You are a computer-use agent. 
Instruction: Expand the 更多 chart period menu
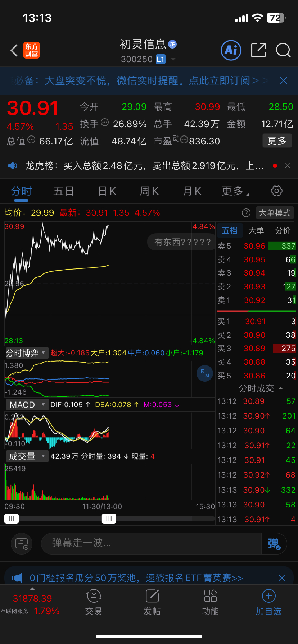click(235, 191)
